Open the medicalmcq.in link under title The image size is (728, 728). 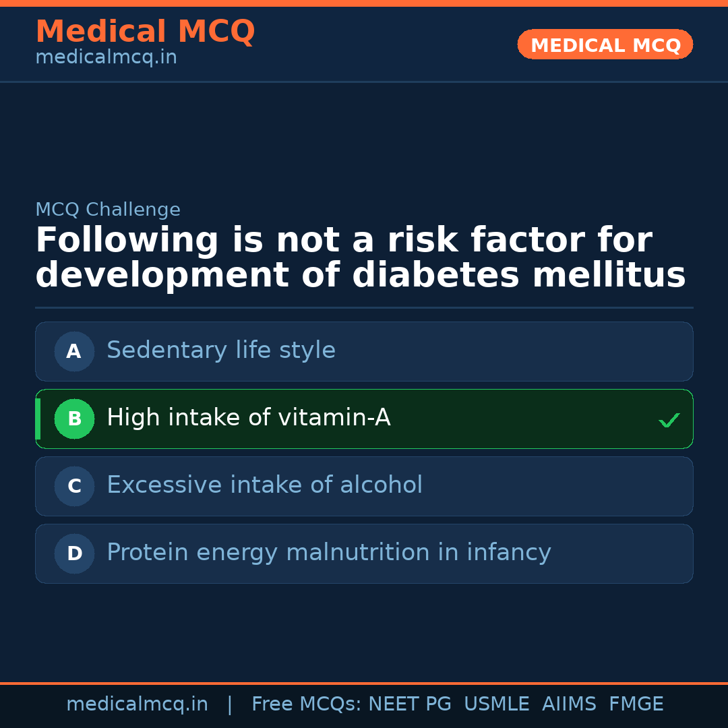coord(106,58)
